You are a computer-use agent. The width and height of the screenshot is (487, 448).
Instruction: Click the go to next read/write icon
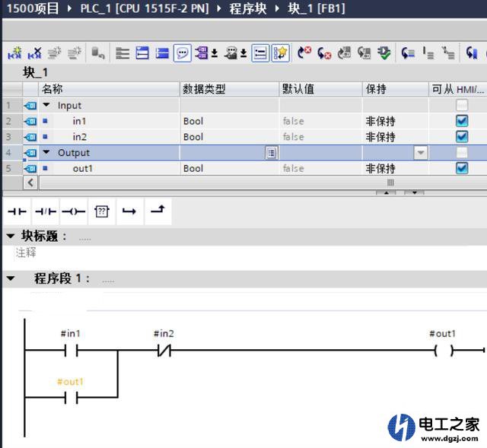tap(408, 53)
